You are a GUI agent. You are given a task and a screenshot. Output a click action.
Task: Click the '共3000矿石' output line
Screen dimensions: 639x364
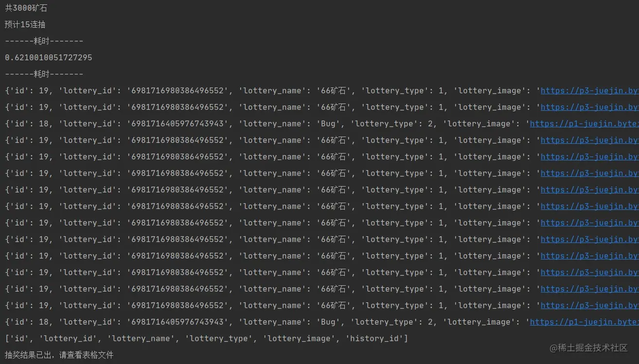tap(26, 8)
